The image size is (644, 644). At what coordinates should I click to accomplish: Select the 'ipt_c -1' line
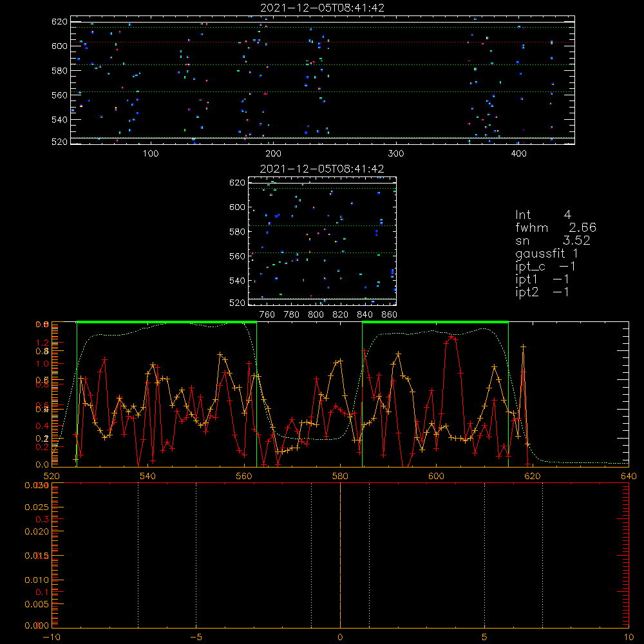545,267
